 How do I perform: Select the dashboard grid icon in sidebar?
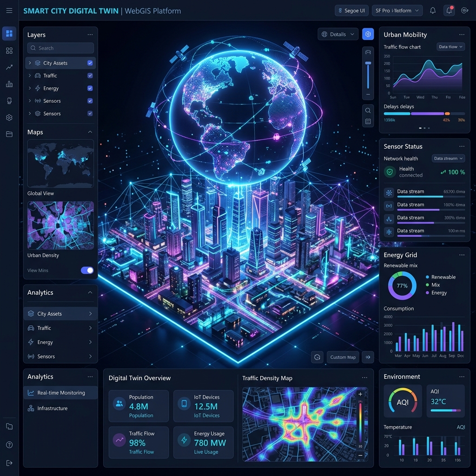(9, 33)
